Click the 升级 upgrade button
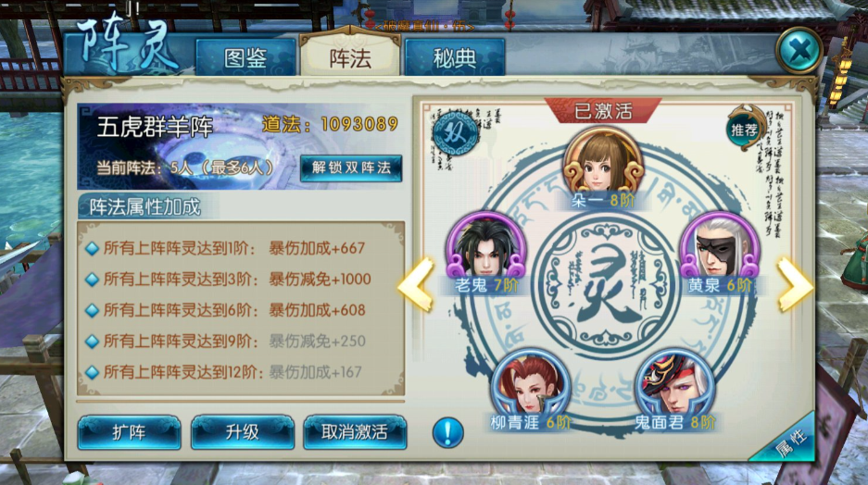This screenshot has height=485, width=868. [x=242, y=432]
